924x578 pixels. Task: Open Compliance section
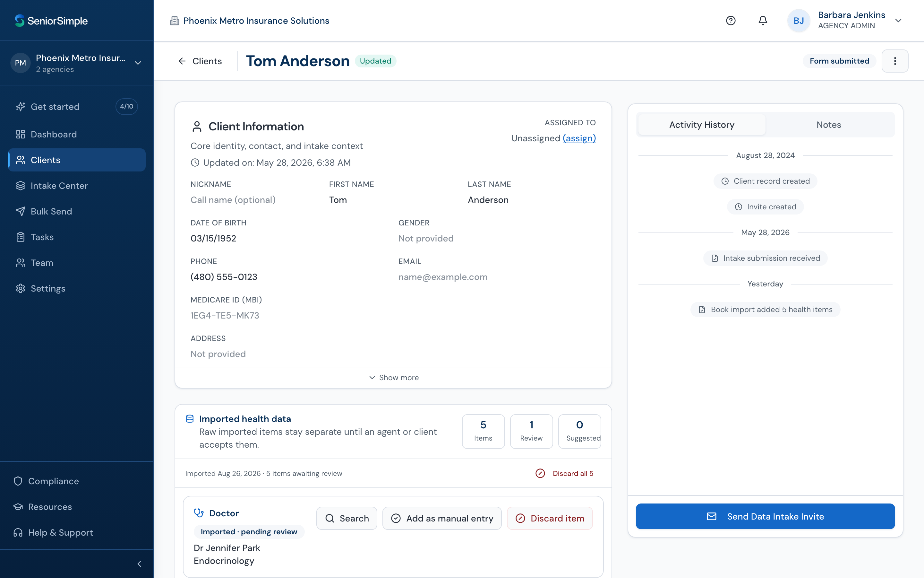pyautogui.click(x=76, y=481)
